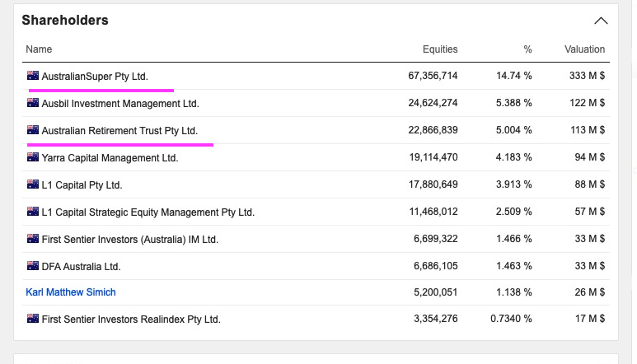
Task: Click the flag icon beside Yarra Capital Management
Action: [x=33, y=157]
